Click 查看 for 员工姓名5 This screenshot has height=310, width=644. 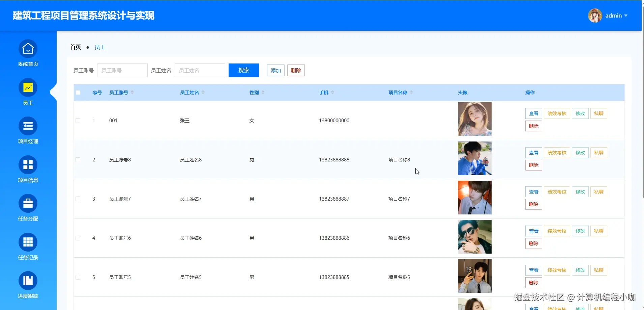pyautogui.click(x=534, y=270)
